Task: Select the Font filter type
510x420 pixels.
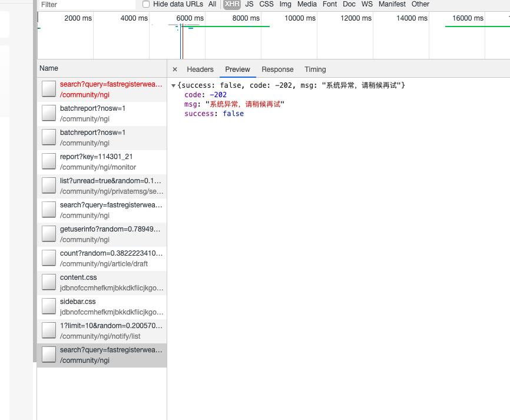Action: (329, 4)
